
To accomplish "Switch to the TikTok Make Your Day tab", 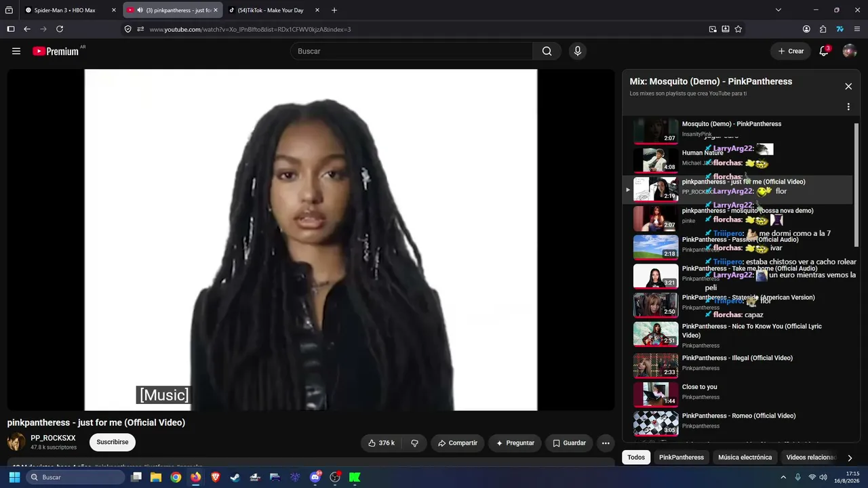I will [272, 10].
